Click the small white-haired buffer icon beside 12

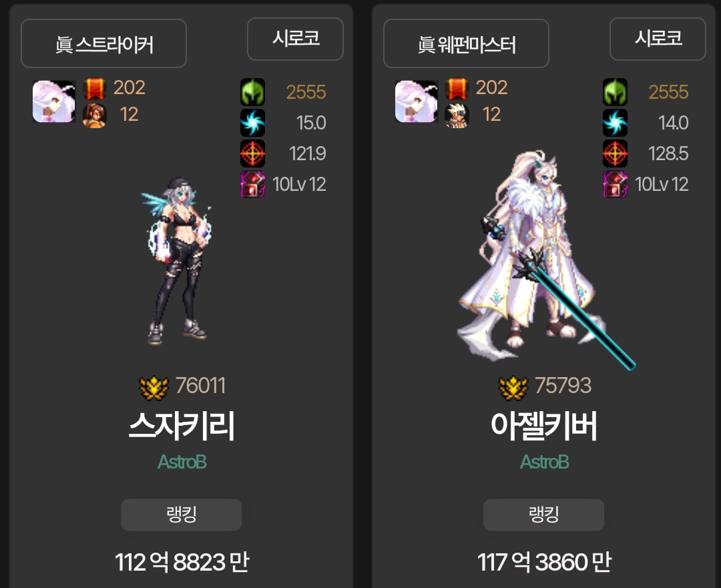[x=457, y=115]
